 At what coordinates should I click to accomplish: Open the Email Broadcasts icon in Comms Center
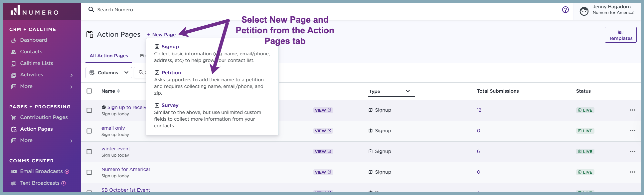coord(14,172)
